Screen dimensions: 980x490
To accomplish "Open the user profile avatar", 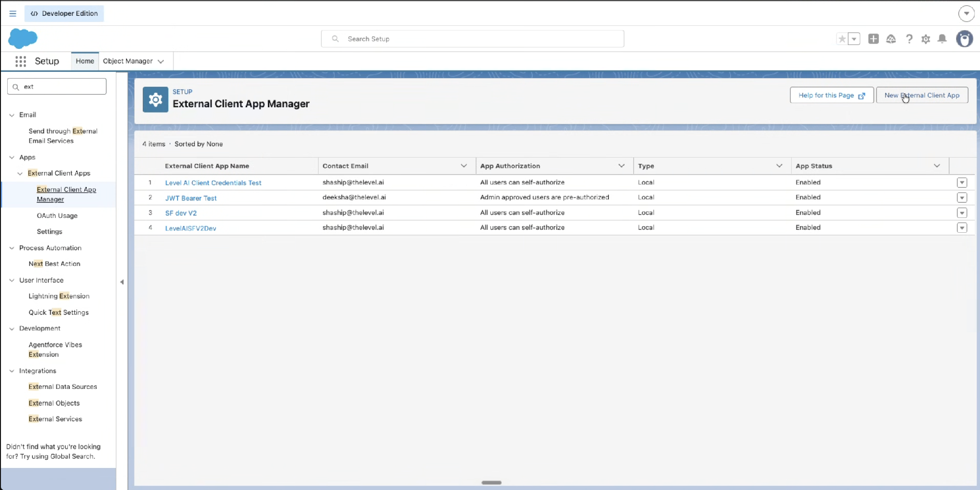I will [964, 39].
